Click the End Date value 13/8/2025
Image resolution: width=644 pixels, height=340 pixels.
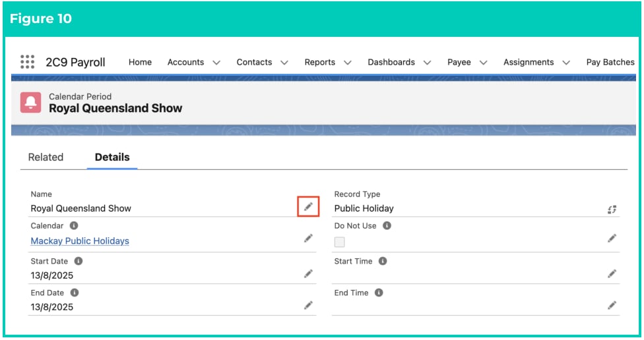[51, 307]
